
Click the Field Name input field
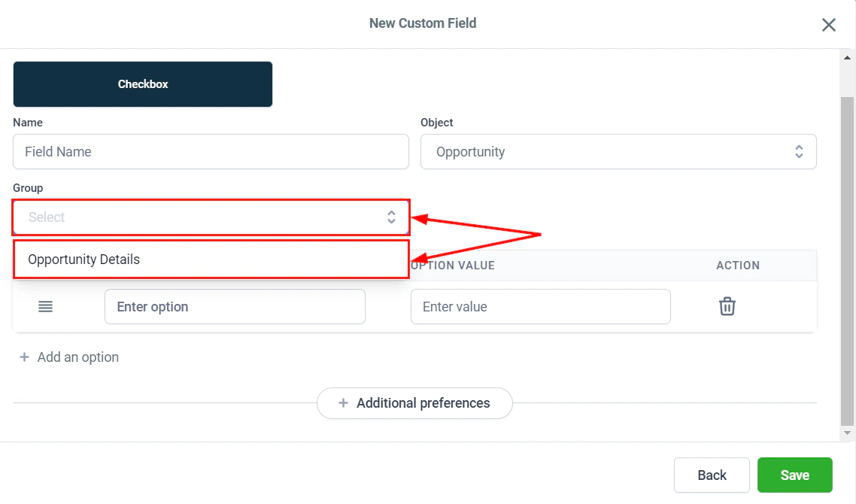tap(211, 151)
